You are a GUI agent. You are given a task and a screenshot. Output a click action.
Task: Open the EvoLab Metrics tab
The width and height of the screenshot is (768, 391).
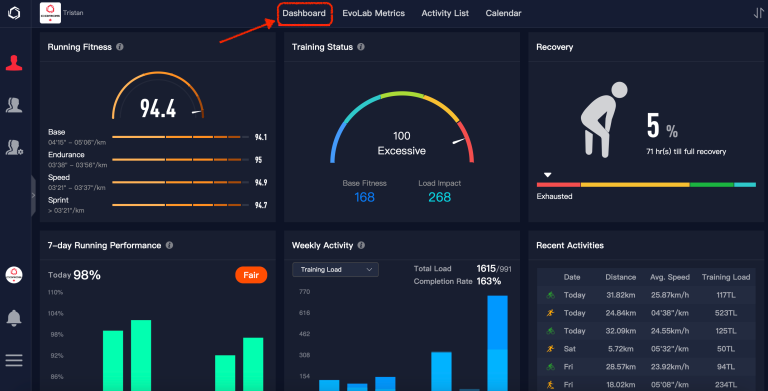click(374, 13)
